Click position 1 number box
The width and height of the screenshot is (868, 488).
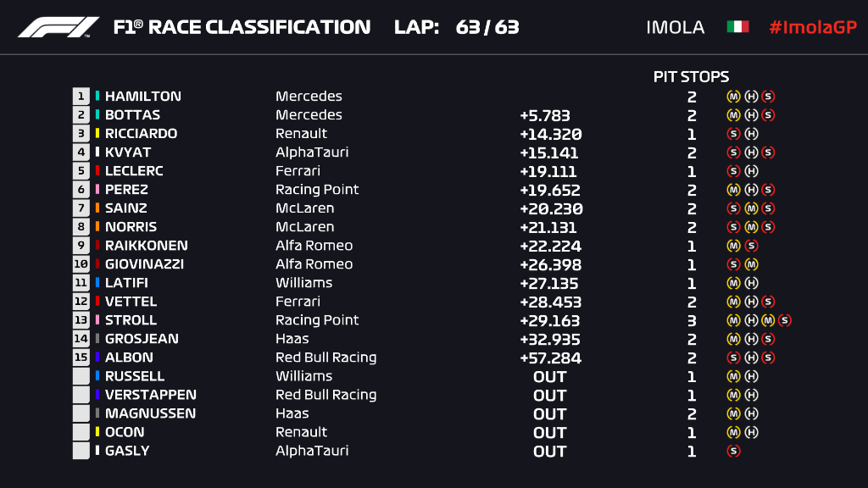click(x=81, y=97)
